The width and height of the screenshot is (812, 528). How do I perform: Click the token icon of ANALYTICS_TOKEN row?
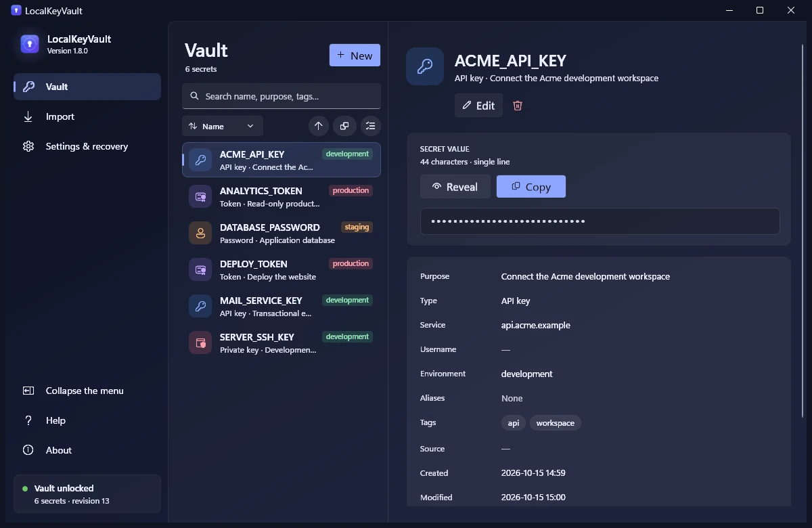pyautogui.click(x=200, y=197)
